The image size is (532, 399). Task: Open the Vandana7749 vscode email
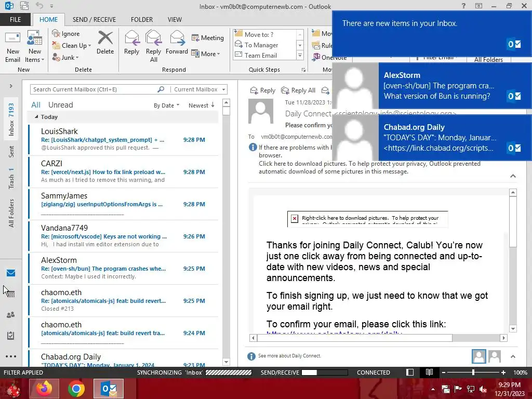click(x=124, y=236)
